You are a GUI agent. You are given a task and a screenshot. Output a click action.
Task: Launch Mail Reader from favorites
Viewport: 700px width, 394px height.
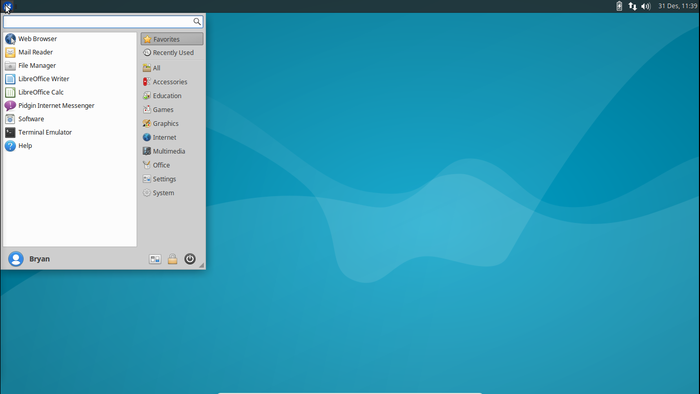tap(70, 52)
